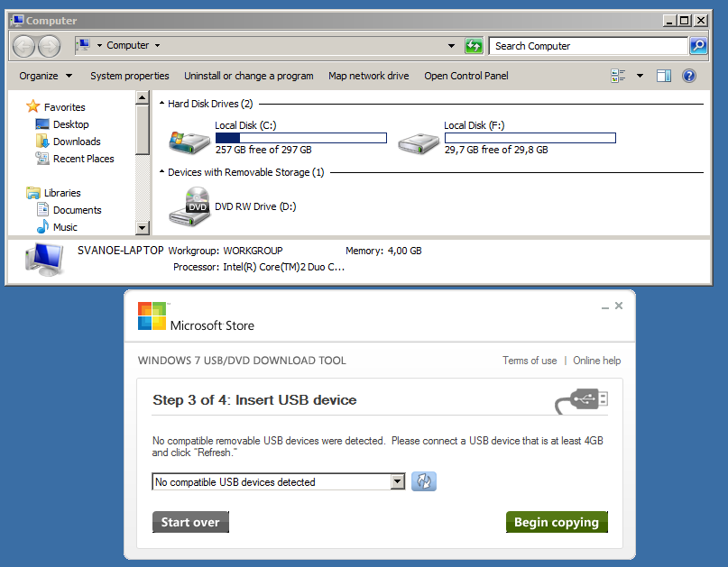728x567 pixels.
Task: Click Uninstall or change a program
Action: (249, 76)
